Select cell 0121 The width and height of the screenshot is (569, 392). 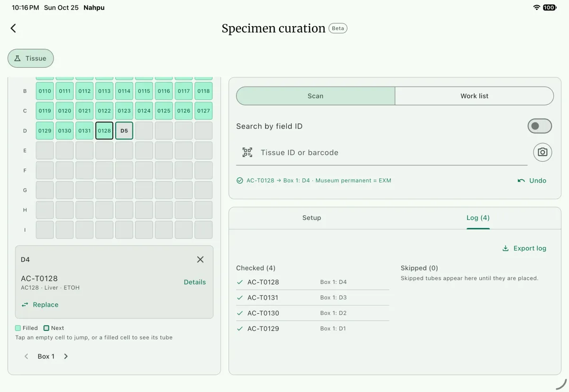pos(84,111)
